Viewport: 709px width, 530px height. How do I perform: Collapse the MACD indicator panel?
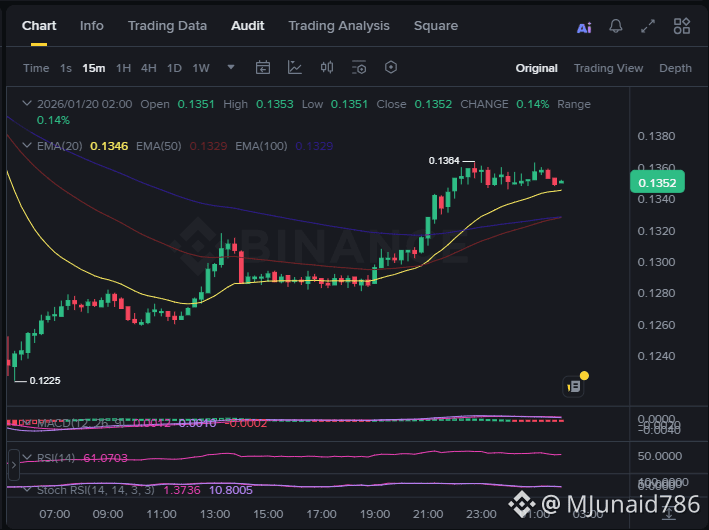click(x=27, y=423)
